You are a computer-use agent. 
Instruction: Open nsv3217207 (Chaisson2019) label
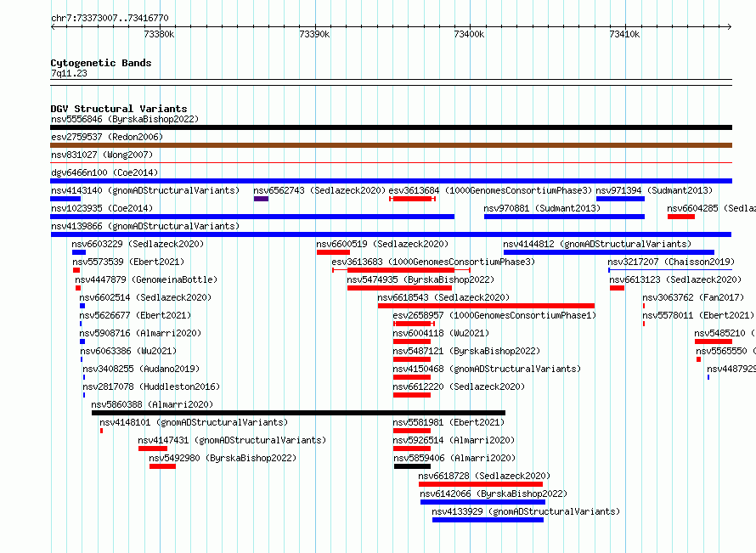tap(671, 262)
